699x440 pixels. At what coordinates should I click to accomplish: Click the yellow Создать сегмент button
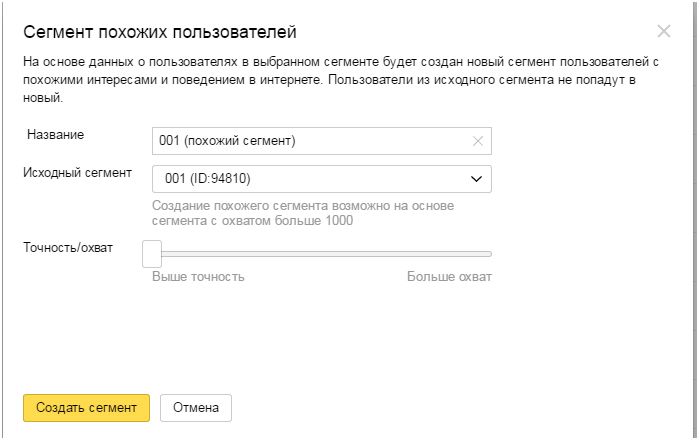coord(86,407)
